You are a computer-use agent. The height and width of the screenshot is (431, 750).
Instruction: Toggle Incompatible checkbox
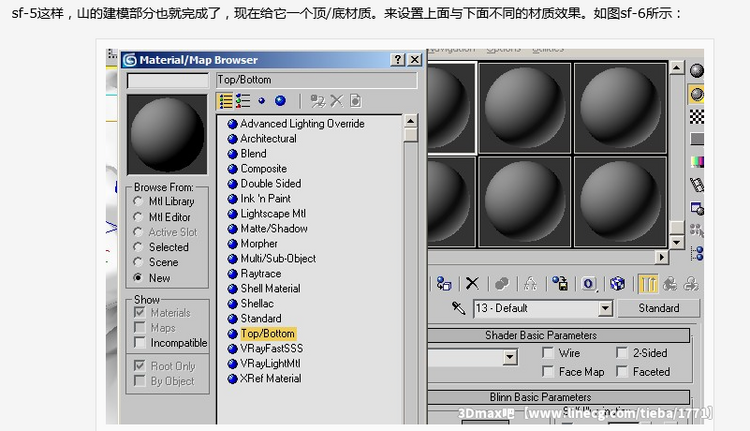click(140, 343)
